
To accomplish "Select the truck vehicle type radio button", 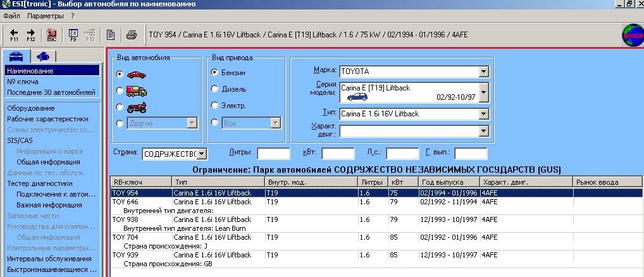I will click(120, 91).
